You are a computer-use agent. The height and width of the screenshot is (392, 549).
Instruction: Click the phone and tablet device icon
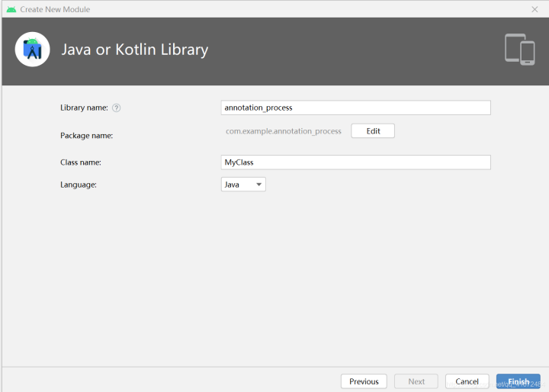click(519, 50)
